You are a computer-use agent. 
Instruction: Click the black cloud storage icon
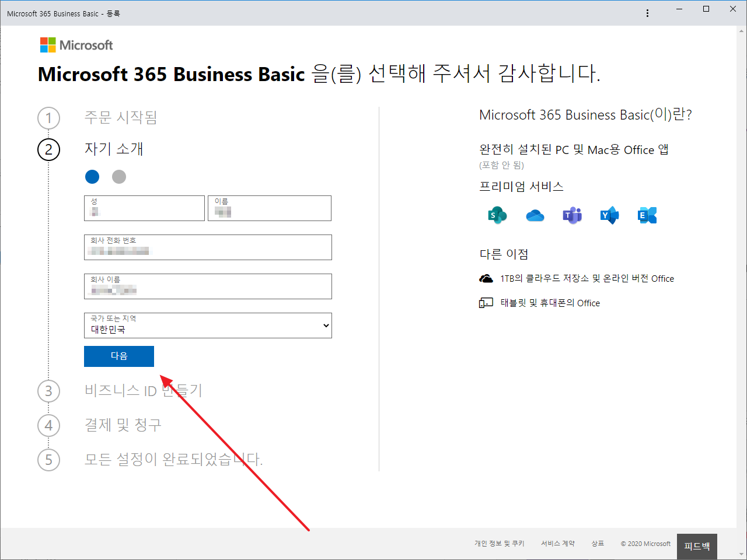point(486,279)
